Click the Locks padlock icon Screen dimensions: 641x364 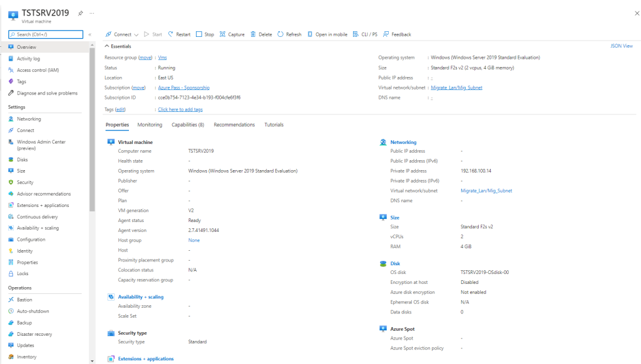pos(11,273)
